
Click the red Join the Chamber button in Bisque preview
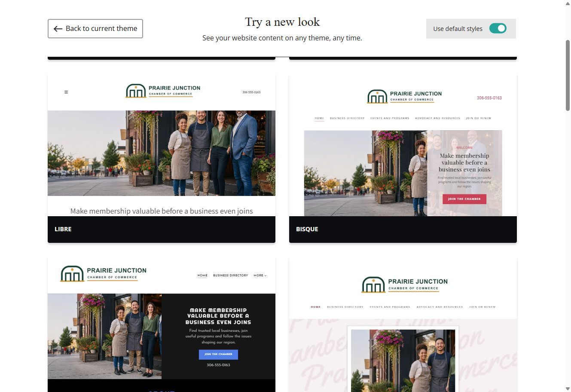click(x=464, y=199)
